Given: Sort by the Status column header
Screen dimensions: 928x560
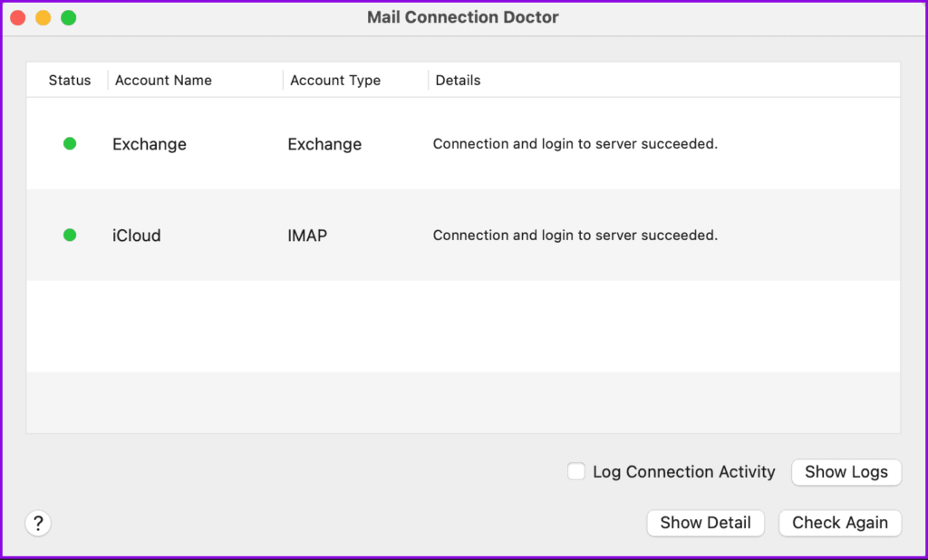Looking at the screenshot, I should (70, 80).
